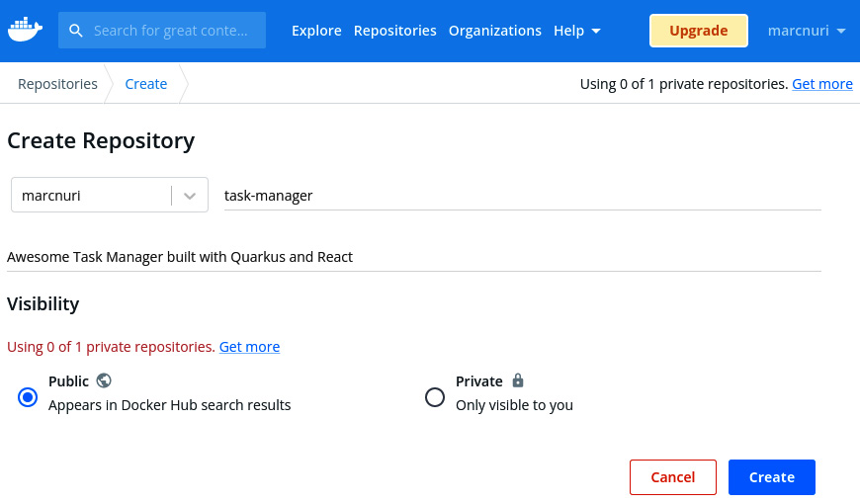Viewport: 860px width, 504px height.
Task: Focus the search for great content field
Action: [x=162, y=31]
